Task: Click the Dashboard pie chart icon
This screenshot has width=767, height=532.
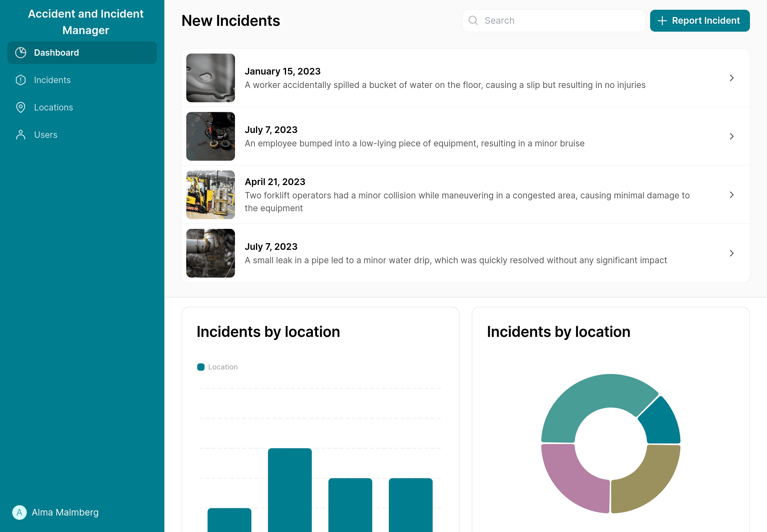Action: click(x=21, y=53)
